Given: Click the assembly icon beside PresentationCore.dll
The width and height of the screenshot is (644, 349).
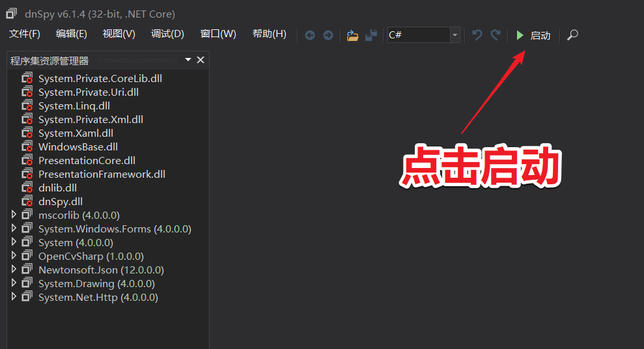Looking at the screenshot, I should point(27,160).
